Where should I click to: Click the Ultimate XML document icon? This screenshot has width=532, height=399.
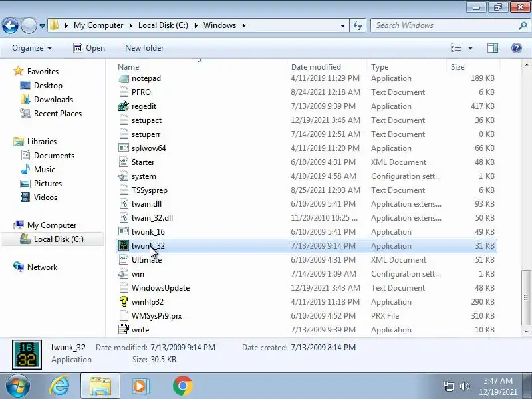pos(124,259)
